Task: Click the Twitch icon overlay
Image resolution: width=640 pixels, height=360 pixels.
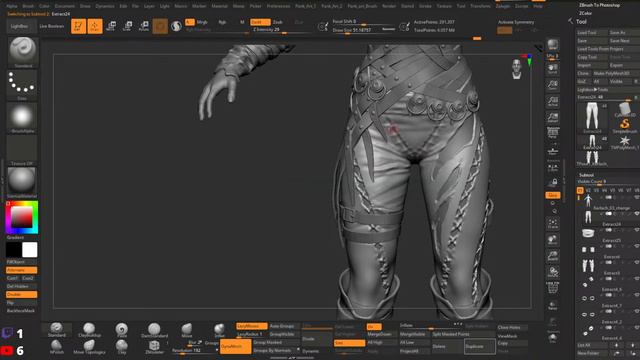Action: [7, 333]
